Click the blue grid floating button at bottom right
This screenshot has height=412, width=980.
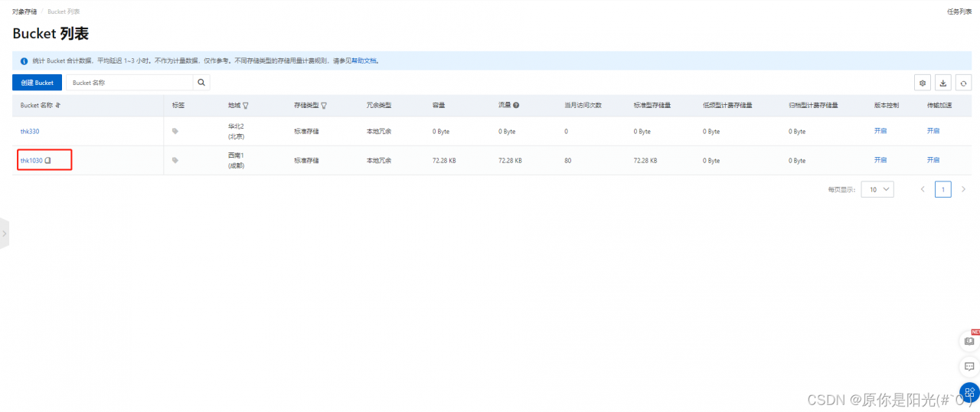point(970,392)
